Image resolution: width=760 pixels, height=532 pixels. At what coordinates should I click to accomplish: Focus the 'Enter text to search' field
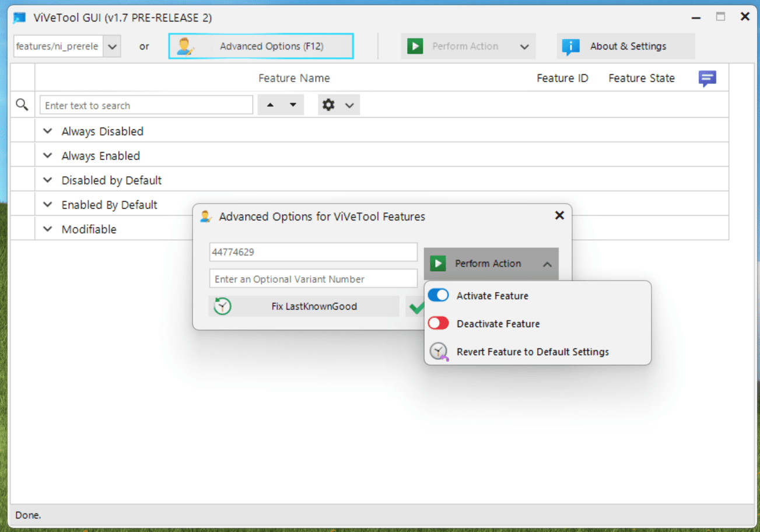[x=146, y=105]
